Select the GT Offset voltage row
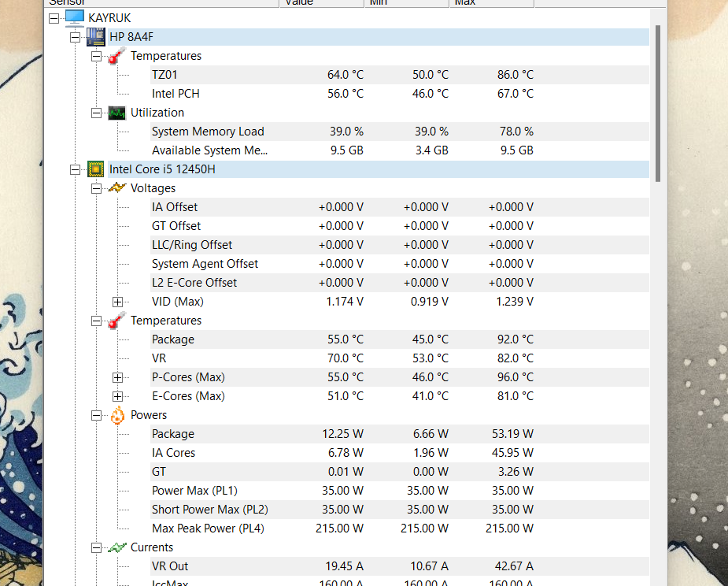The width and height of the screenshot is (728, 586). (x=400, y=226)
